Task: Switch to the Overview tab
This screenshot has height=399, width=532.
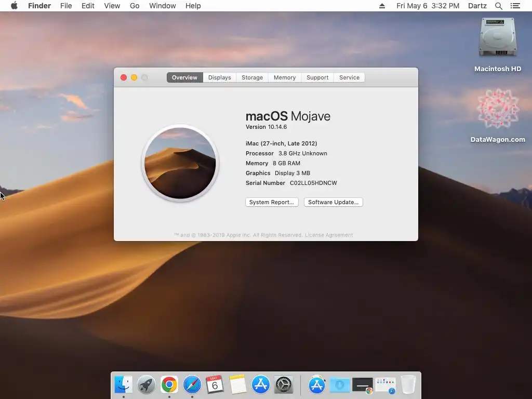Action: click(184, 77)
